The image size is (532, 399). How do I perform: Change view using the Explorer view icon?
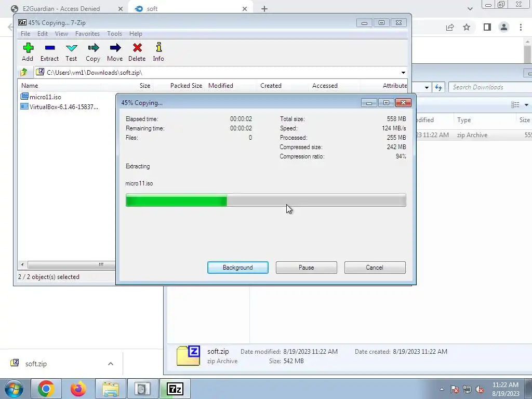(x=515, y=105)
